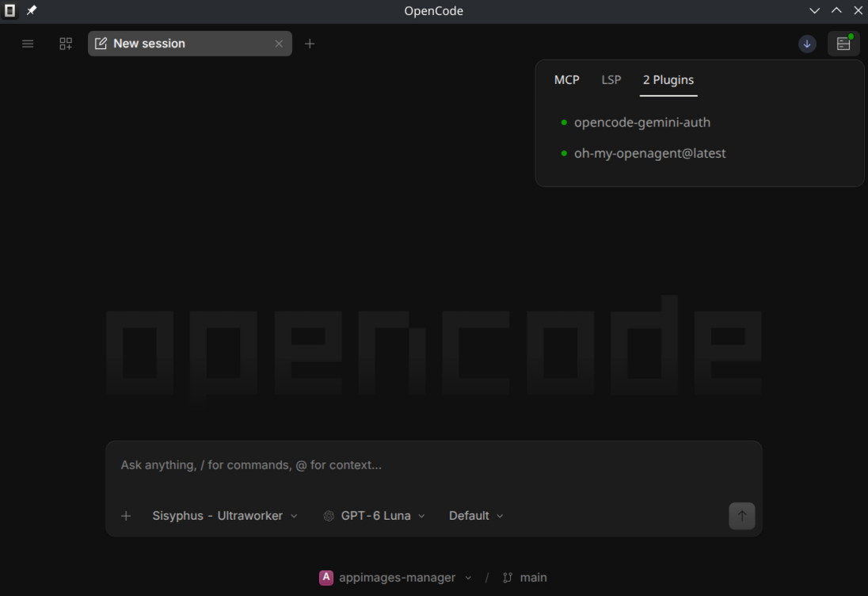
Task: Click the blue download update arrow icon
Action: coord(807,44)
